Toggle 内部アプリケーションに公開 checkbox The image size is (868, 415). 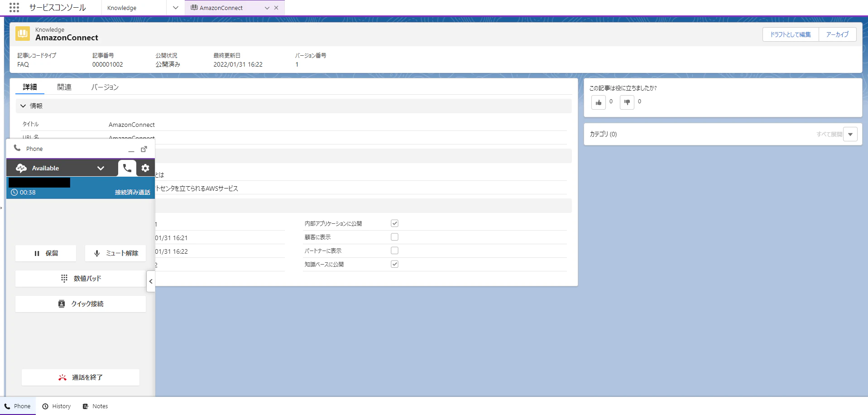click(394, 223)
